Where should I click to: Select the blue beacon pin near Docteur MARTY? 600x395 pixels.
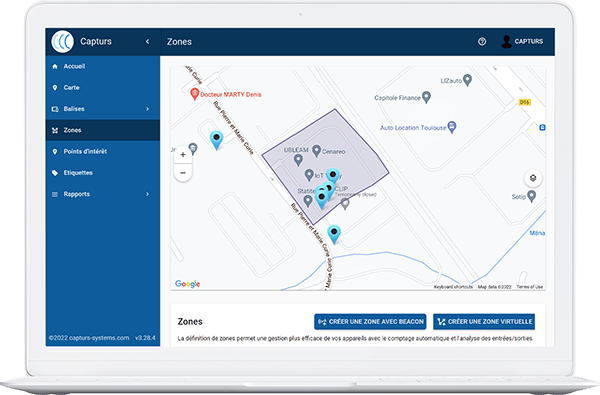217,140
